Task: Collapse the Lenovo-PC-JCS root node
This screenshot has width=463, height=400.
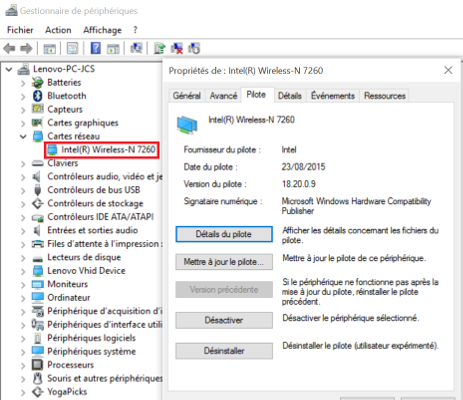Action: coord(9,70)
